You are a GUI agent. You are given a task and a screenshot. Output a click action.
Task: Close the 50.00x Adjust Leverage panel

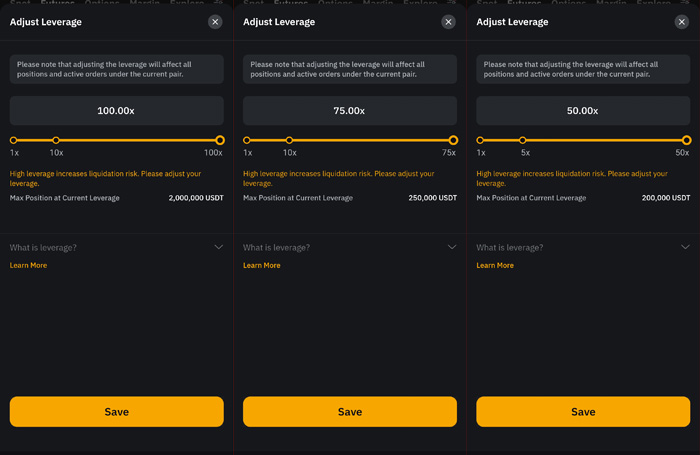682,22
